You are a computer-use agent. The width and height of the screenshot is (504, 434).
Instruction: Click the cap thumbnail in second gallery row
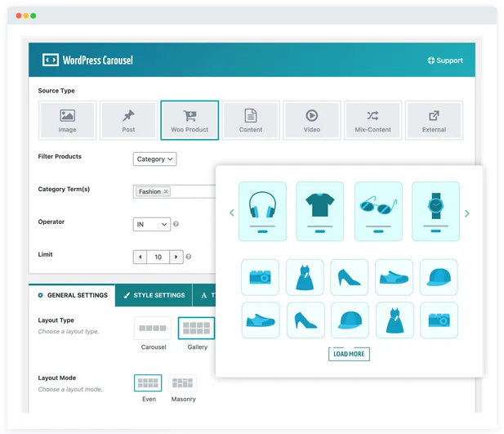pos(350,320)
